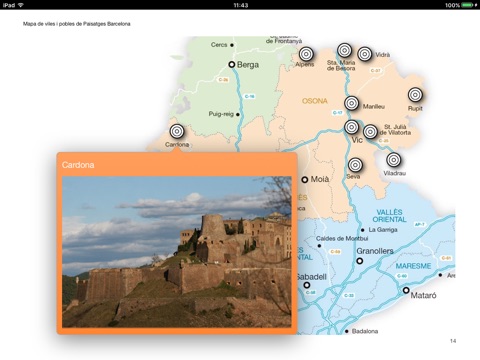
Task: Tap the La Garriga label
Action: point(383,230)
